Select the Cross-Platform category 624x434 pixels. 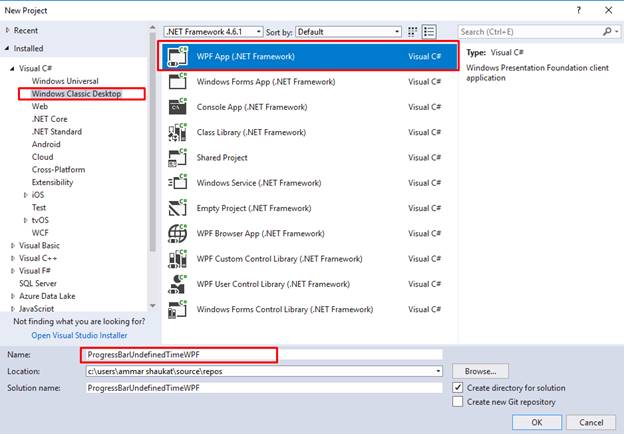[58, 170]
